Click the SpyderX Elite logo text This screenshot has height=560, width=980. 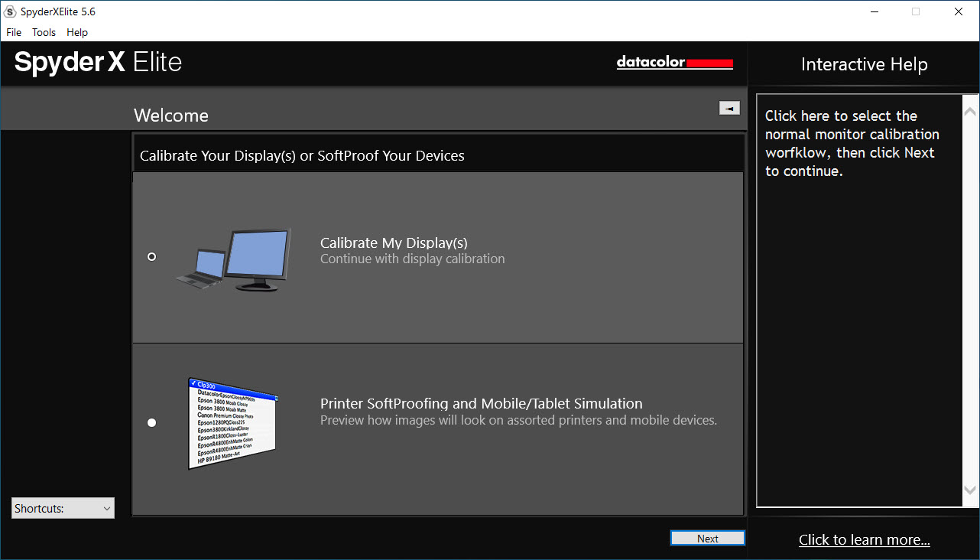tap(98, 62)
